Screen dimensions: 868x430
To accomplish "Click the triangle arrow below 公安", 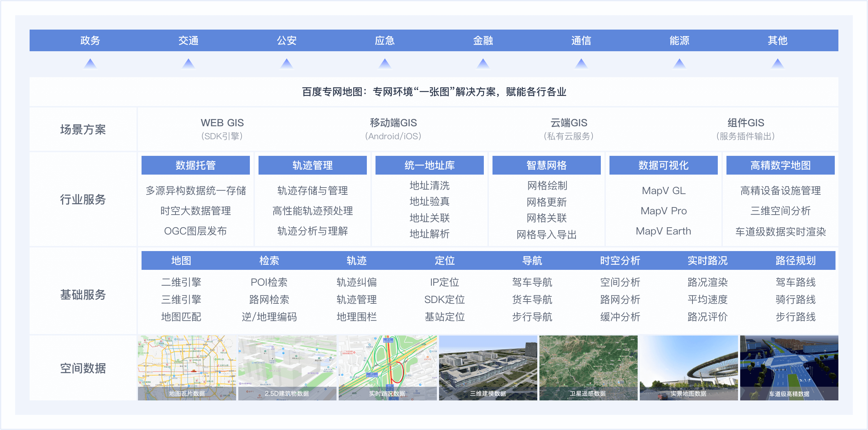I will 287,63.
